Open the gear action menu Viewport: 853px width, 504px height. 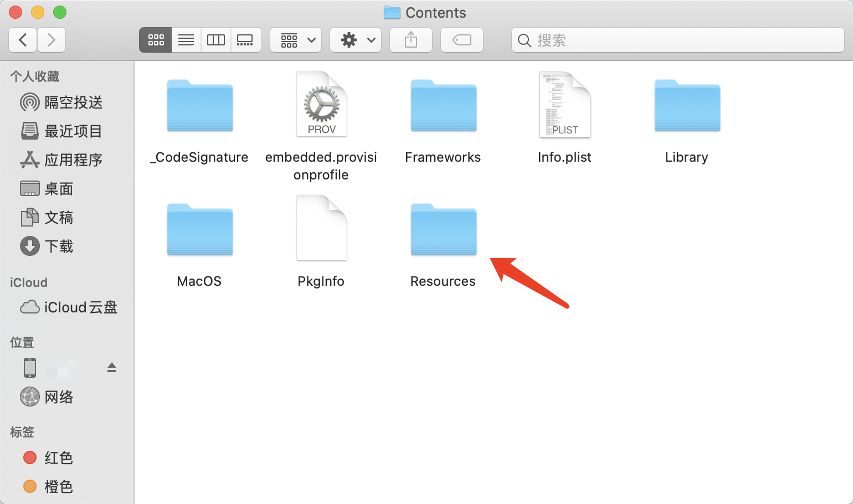click(356, 40)
